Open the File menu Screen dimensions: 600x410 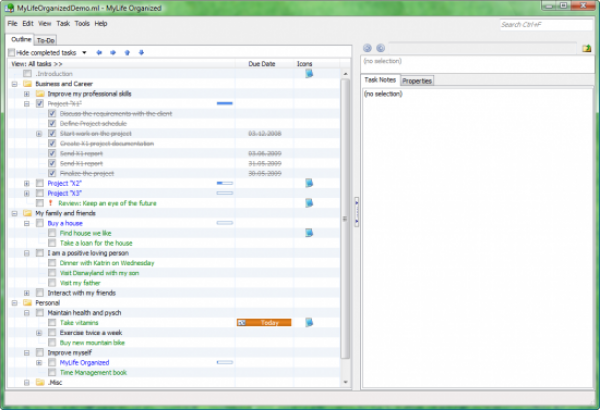[x=12, y=23]
